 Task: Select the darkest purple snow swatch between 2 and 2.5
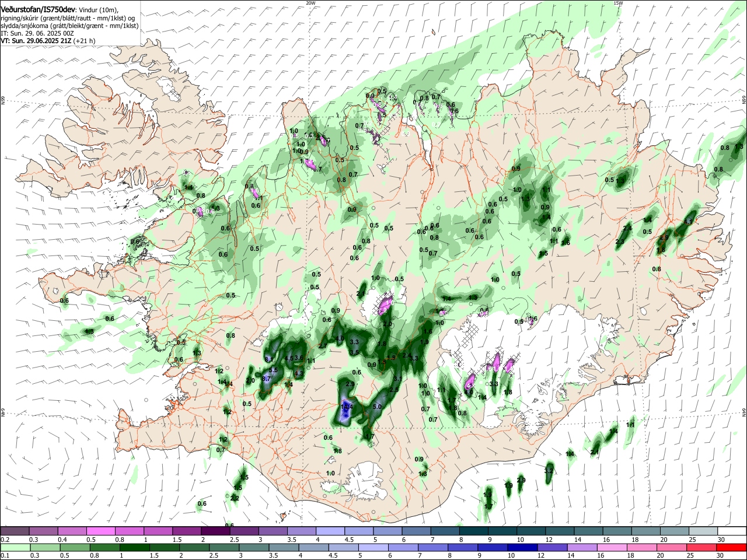click(x=215, y=531)
